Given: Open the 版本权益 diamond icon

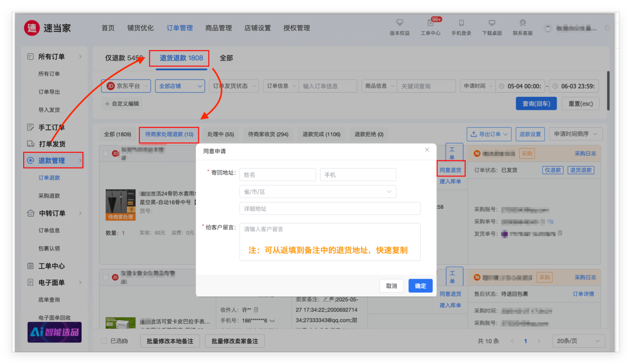Looking at the screenshot, I should 399,23.
